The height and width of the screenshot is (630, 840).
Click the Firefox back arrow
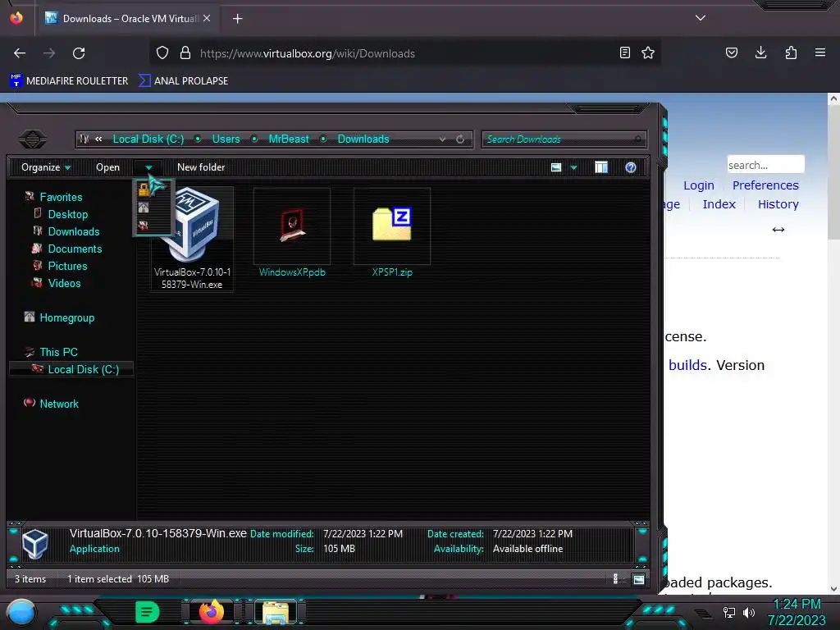pos(20,53)
